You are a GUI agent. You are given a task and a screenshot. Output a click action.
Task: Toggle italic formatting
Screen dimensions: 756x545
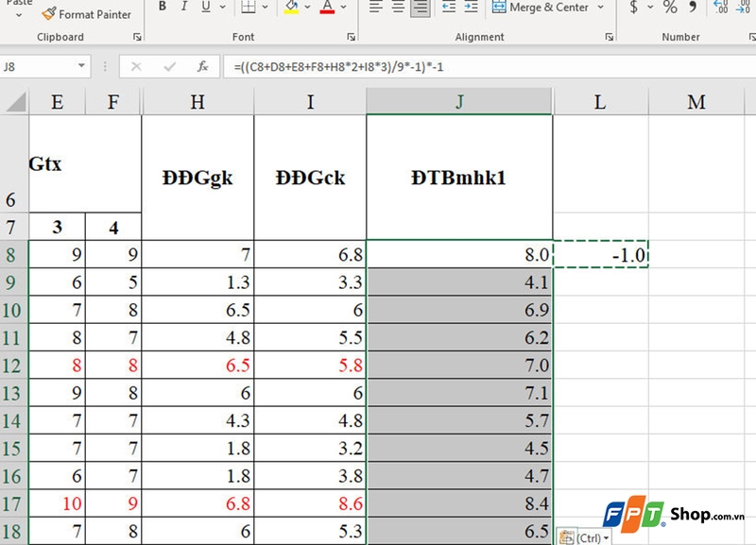pos(184,6)
